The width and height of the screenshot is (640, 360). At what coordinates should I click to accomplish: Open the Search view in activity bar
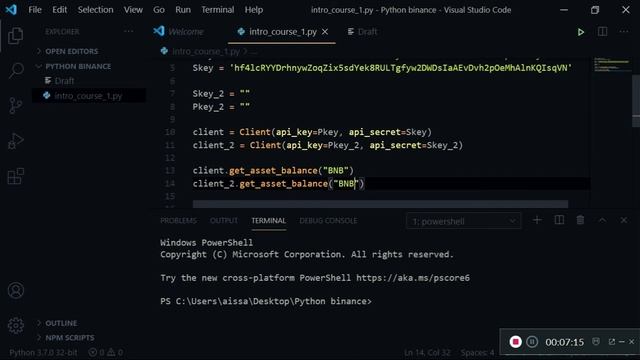[x=16, y=70]
